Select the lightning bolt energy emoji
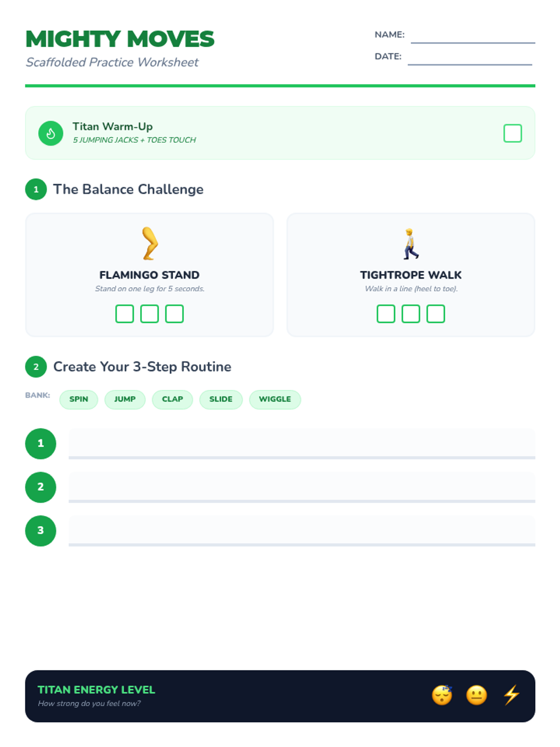 tap(511, 695)
